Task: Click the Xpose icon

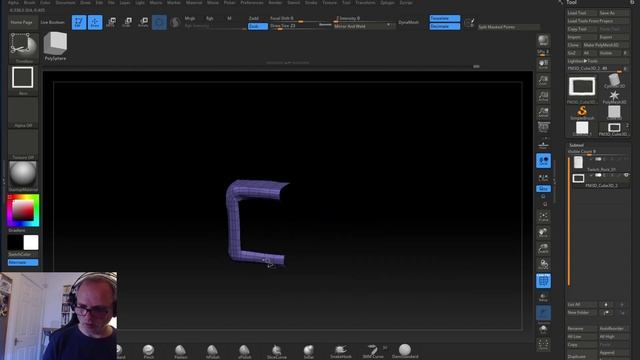Action: tap(543, 345)
